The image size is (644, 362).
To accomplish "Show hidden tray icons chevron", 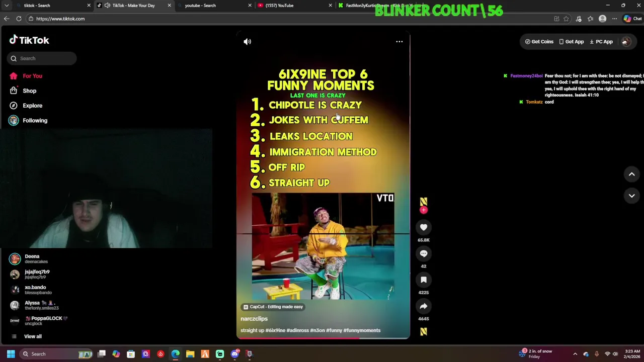I will click(x=575, y=354).
